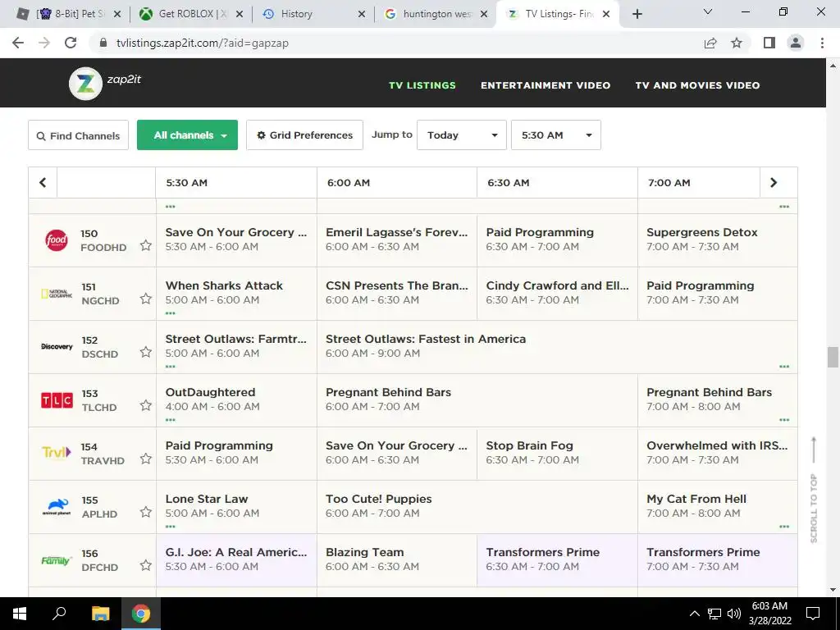Viewport: 840px width, 630px height.
Task: Open the Chrome profile avatar
Action: (796, 43)
